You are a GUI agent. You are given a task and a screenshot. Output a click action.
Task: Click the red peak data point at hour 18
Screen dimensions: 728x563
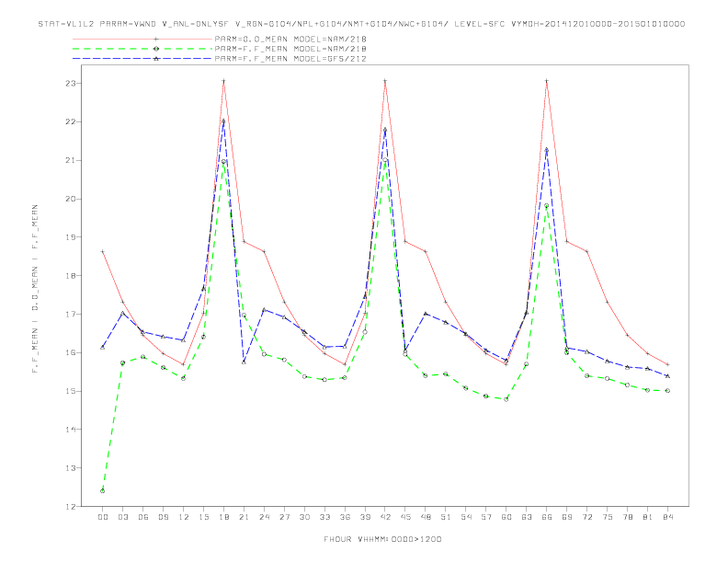223,81
